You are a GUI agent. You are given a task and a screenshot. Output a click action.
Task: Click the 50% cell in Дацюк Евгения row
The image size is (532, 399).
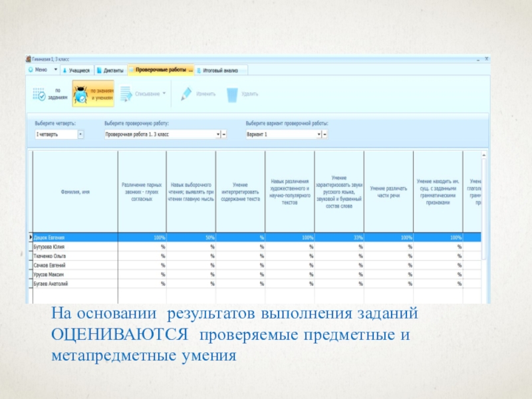(191, 237)
